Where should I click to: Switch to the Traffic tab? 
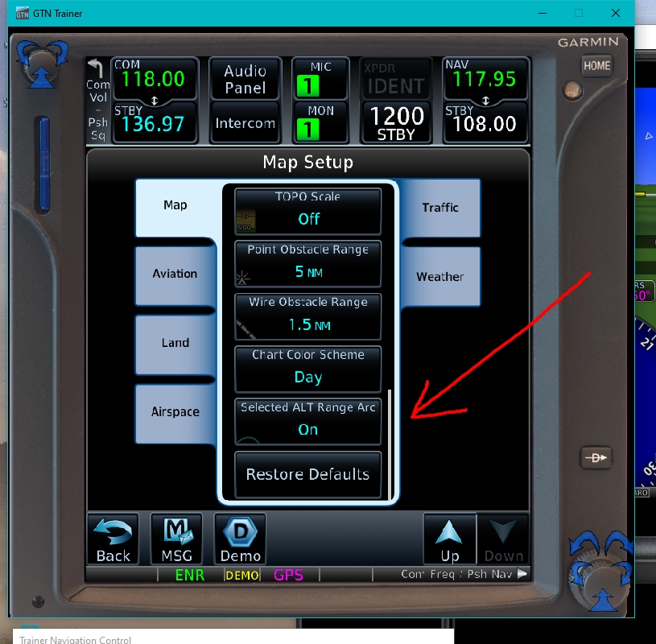(440, 208)
